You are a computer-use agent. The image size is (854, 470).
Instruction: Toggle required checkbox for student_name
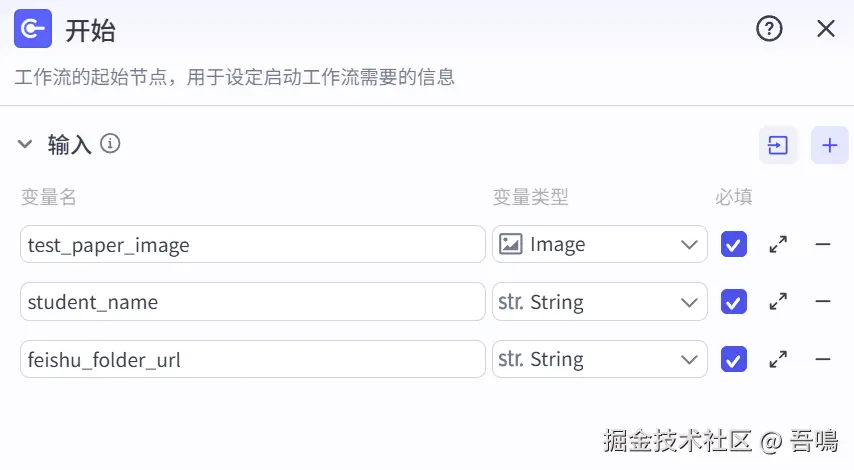tap(734, 301)
